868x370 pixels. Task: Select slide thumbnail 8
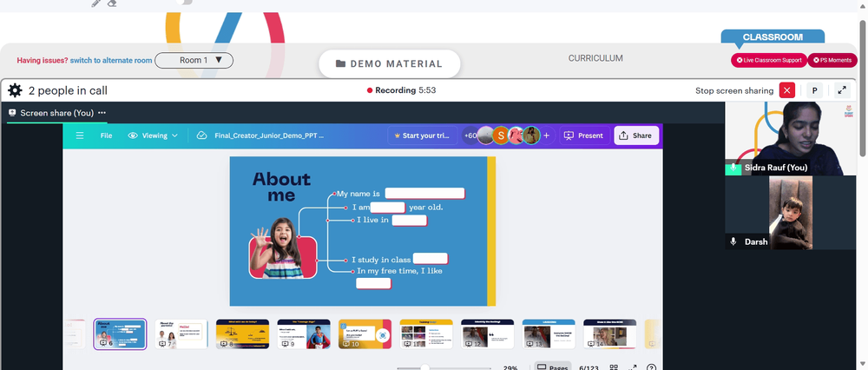(242, 334)
